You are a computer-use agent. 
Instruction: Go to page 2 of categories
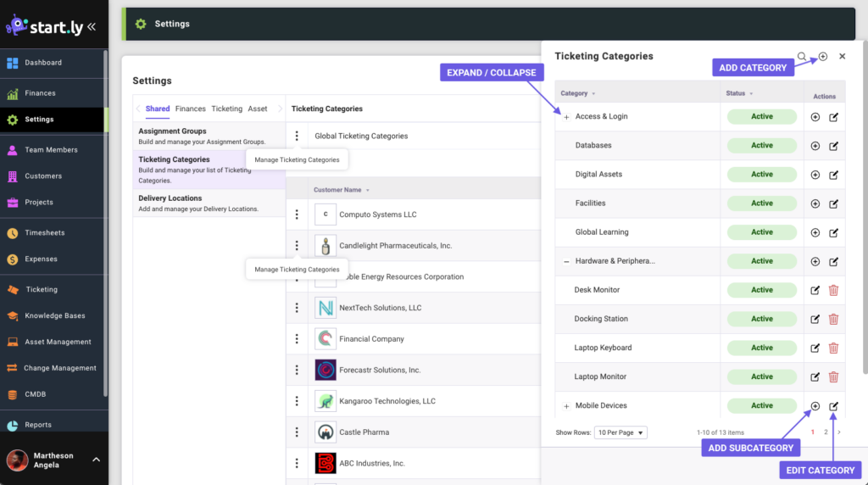826,432
